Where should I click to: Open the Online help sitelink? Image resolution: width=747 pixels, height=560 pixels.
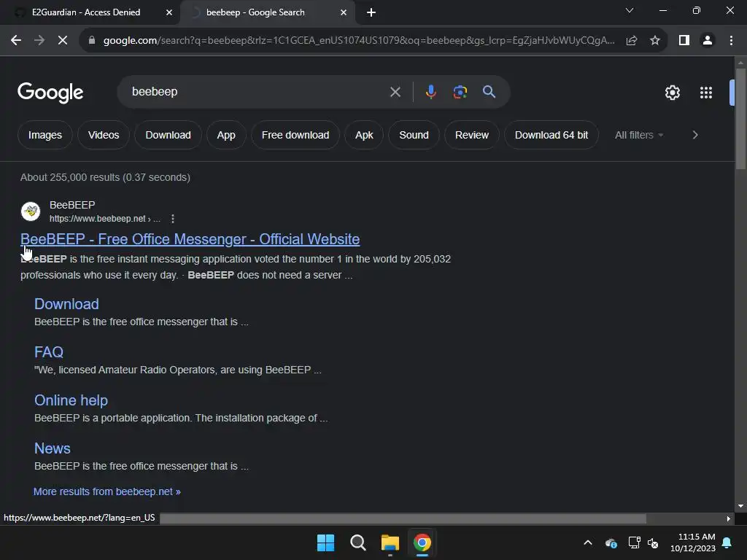point(71,400)
